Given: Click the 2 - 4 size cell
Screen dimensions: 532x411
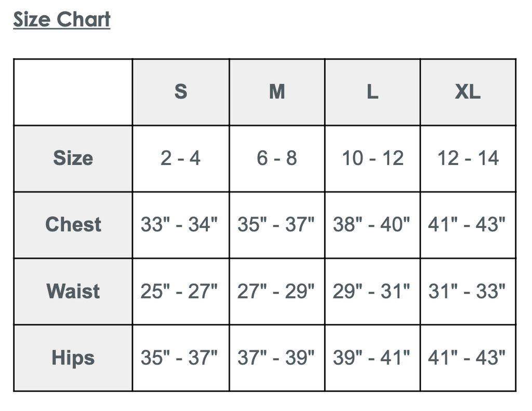Looking at the screenshot, I should tap(180, 158).
